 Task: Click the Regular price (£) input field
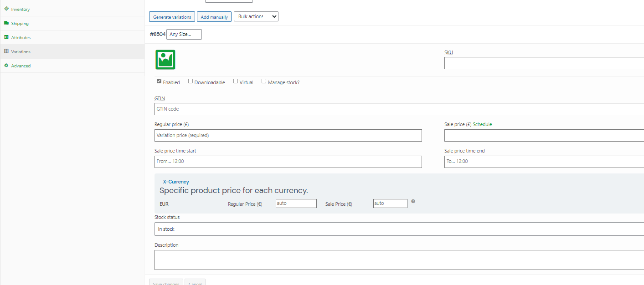pyautogui.click(x=288, y=135)
